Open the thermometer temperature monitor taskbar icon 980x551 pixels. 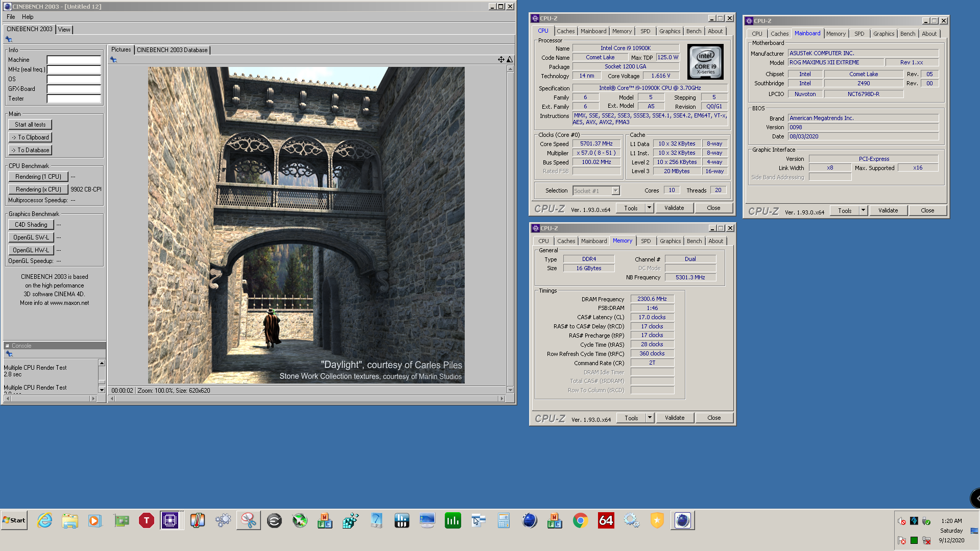coord(197,520)
